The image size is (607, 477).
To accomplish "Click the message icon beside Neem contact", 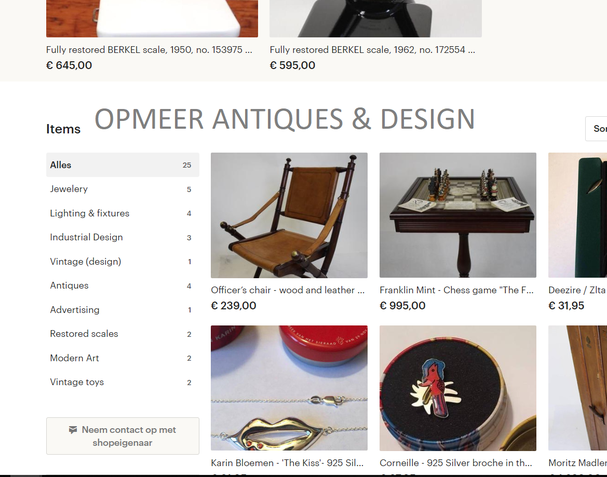I will pyautogui.click(x=72, y=429).
